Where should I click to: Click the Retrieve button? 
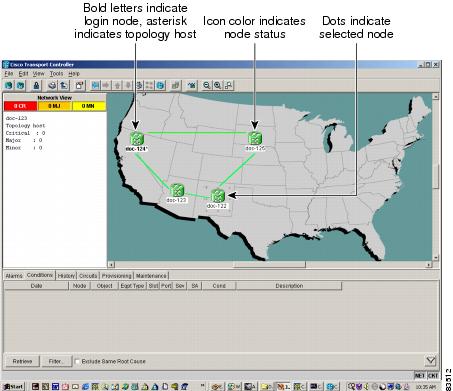pos(22,361)
